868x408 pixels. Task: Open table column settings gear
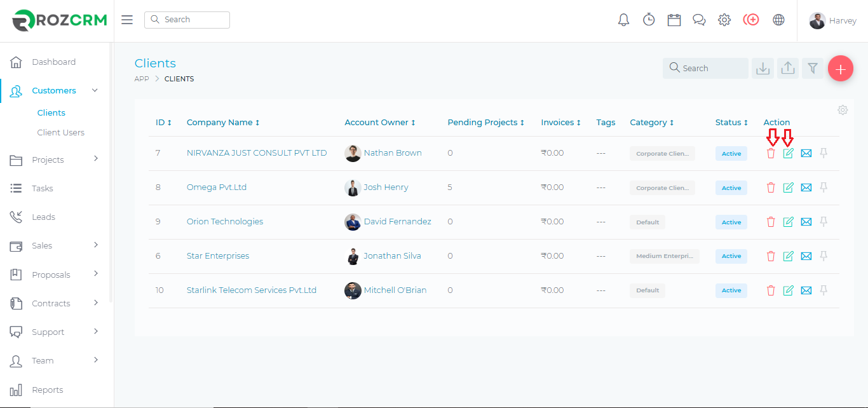click(843, 110)
